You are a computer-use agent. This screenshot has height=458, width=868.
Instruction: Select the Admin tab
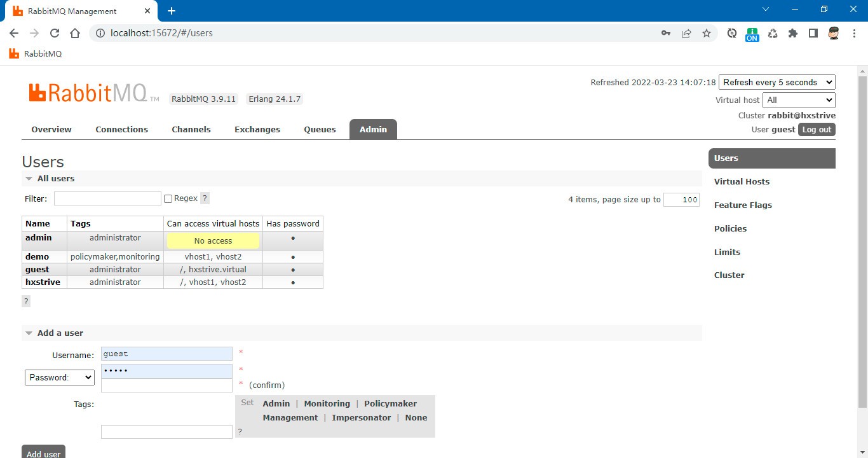373,129
